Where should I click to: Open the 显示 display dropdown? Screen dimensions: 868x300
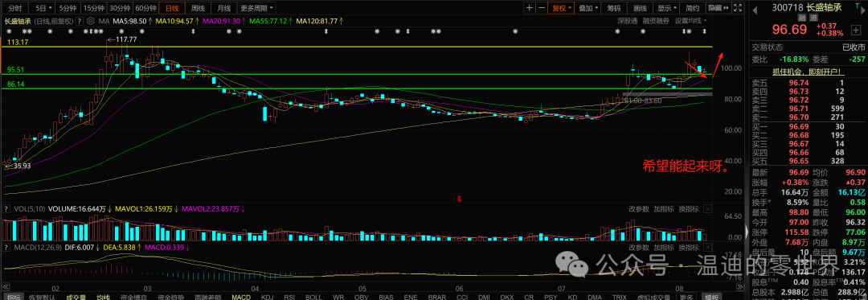(x=667, y=8)
